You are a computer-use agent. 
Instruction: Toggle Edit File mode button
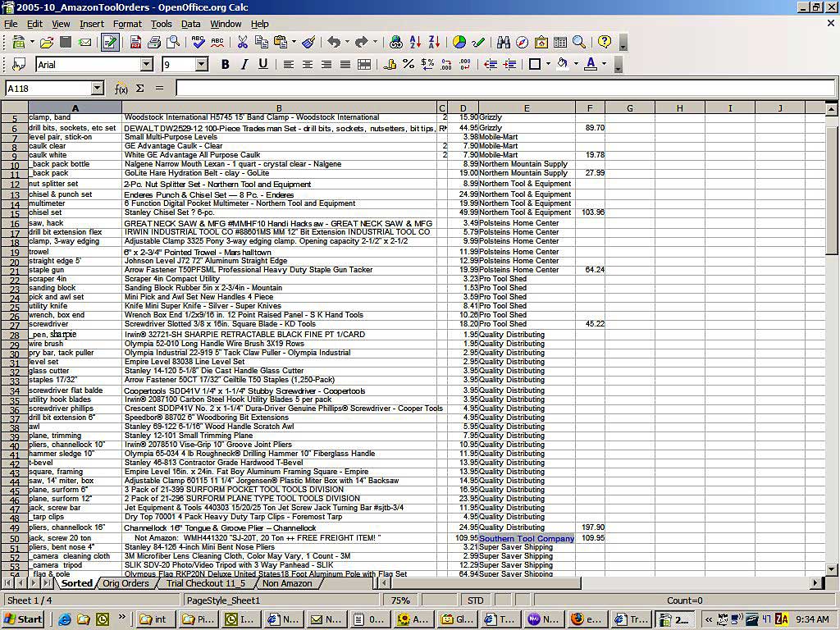109,43
